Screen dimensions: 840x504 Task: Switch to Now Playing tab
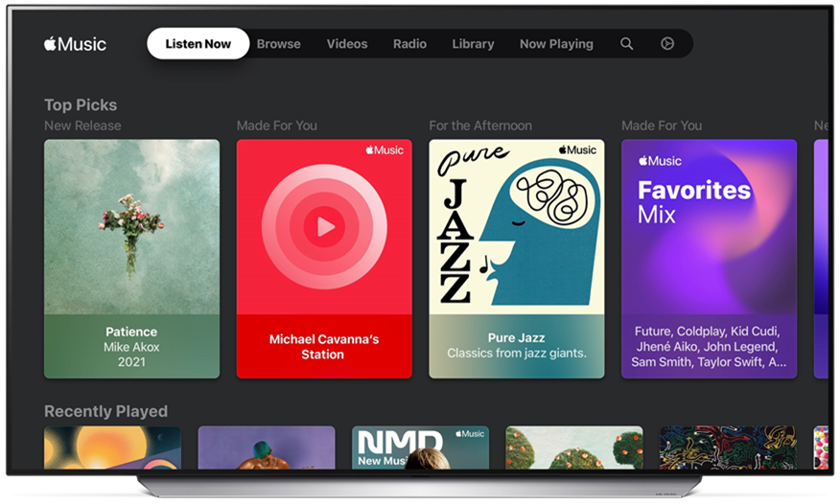tap(556, 44)
